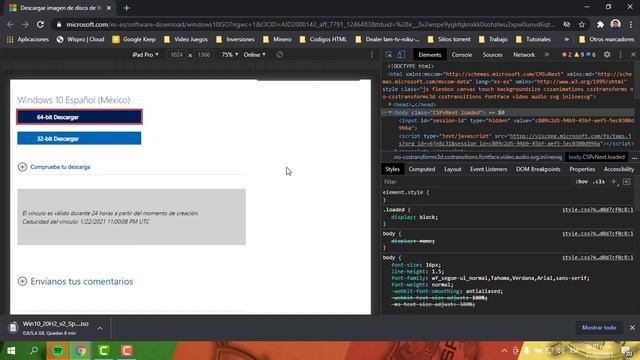
Task: Open the Chrome three-dot menu
Action: [x=631, y=24]
